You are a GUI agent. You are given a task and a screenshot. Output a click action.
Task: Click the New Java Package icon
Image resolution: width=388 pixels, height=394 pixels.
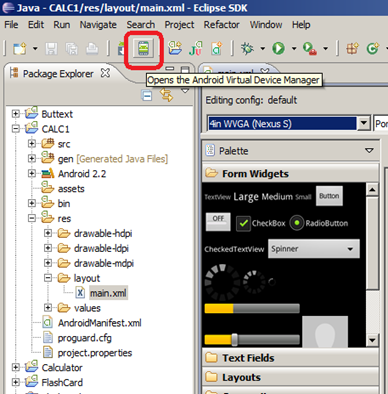pyautogui.click(x=352, y=49)
